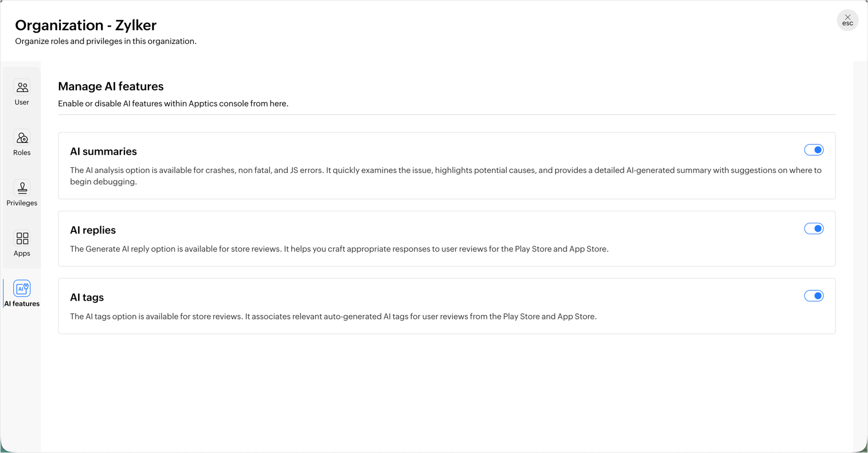
Task: Click the 'Enable or disable AI features' subtitle
Action: click(173, 104)
